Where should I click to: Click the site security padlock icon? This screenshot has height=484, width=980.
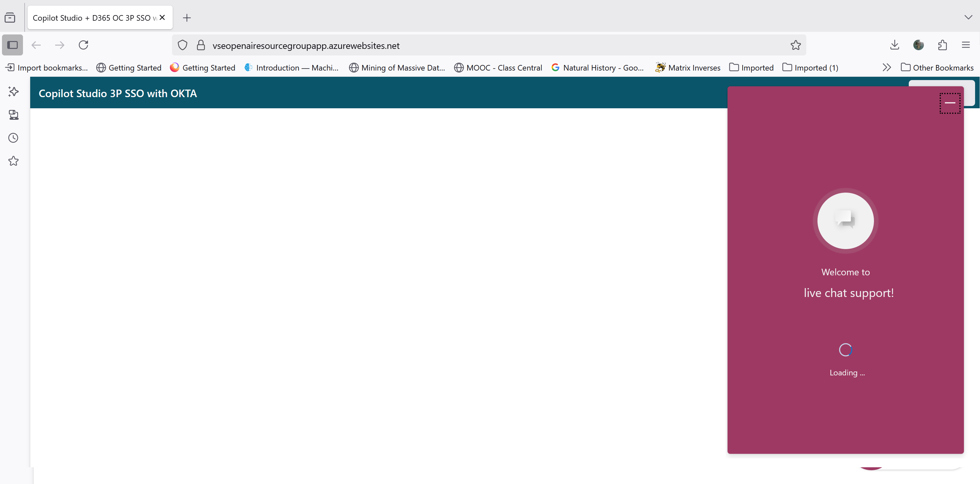point(201,45)
